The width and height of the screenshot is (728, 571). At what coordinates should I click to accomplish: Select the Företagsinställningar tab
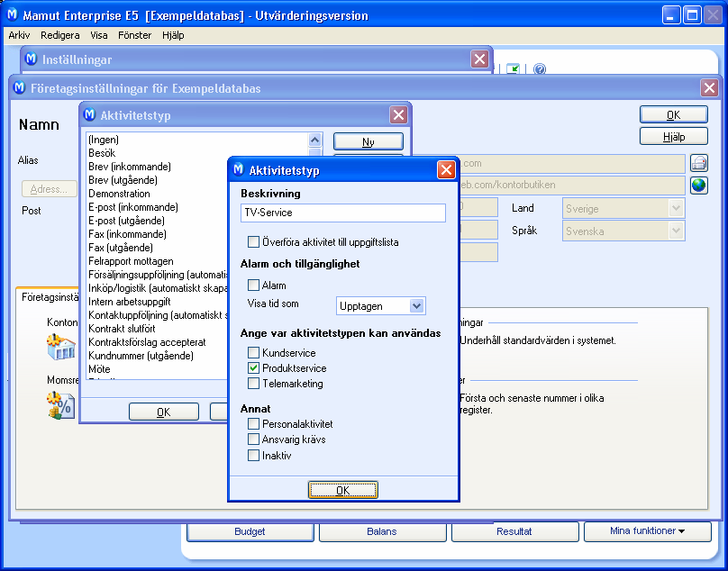49,297
